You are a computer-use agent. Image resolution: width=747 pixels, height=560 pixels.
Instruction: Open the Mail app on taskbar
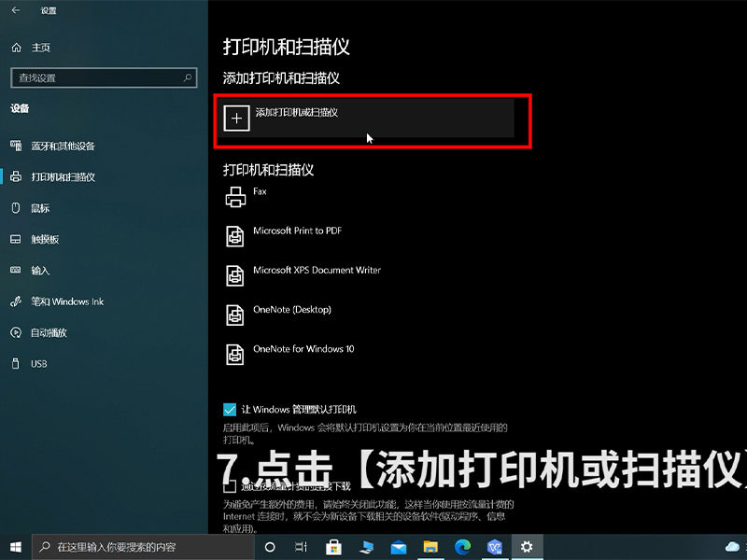pyautogui.click(x=399, y=548)
